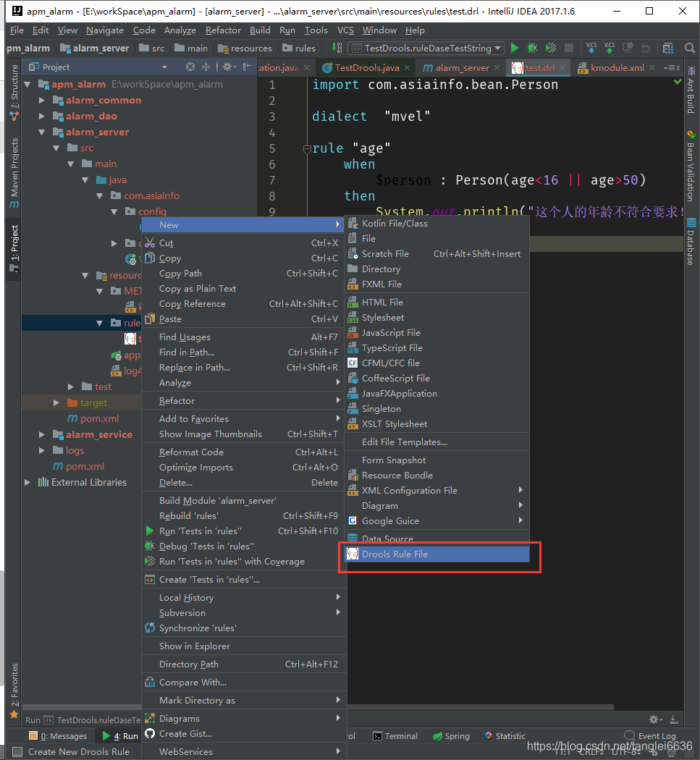Hide the Project panel icon
Screen dimensions: 700x760
tap(248, 67)
